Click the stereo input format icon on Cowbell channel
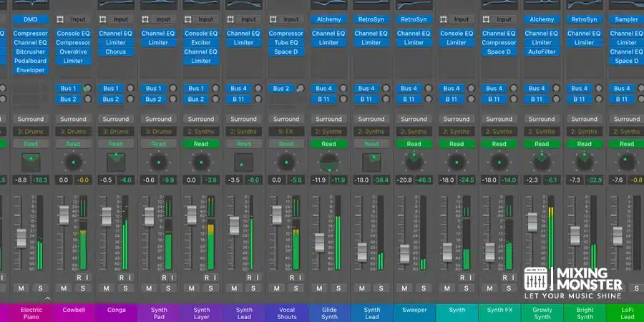This screenshot has width=644, height=322. (61, 19)
